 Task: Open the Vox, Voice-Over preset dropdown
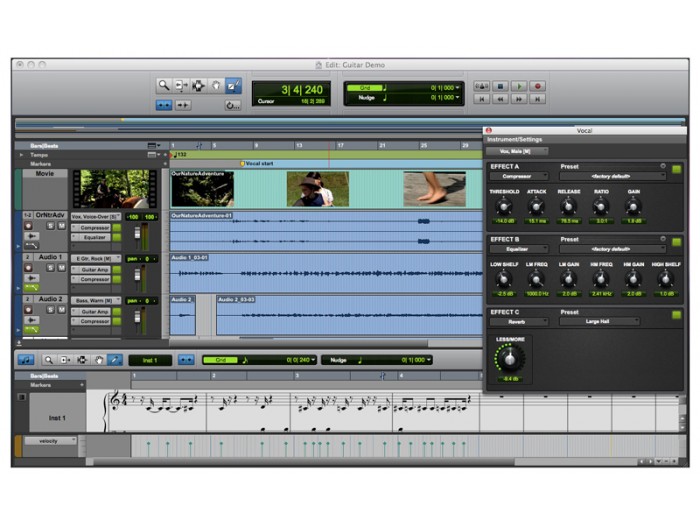tap(96, 217)
